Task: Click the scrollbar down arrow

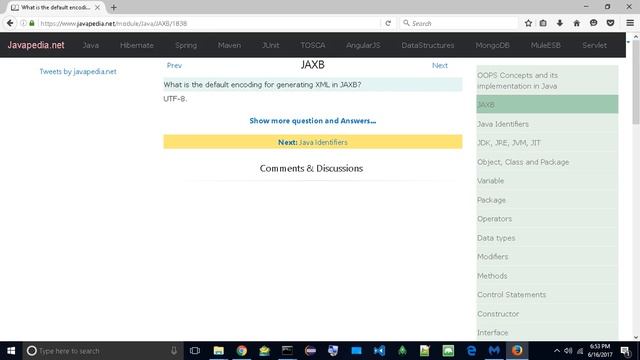Action: (x=636, y=338)
